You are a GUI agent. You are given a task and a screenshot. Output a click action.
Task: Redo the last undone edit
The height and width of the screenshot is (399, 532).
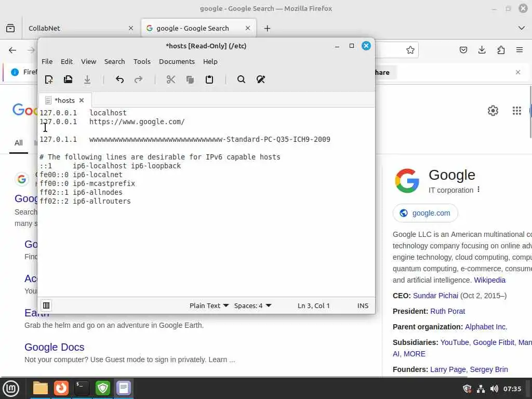(138, 79)
